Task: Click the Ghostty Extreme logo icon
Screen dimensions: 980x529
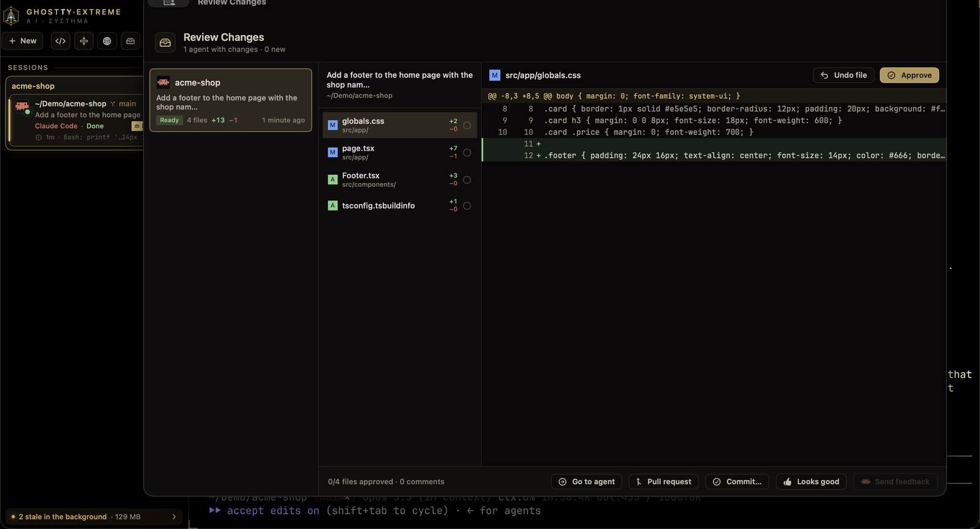Action: [x=11, y=15]
